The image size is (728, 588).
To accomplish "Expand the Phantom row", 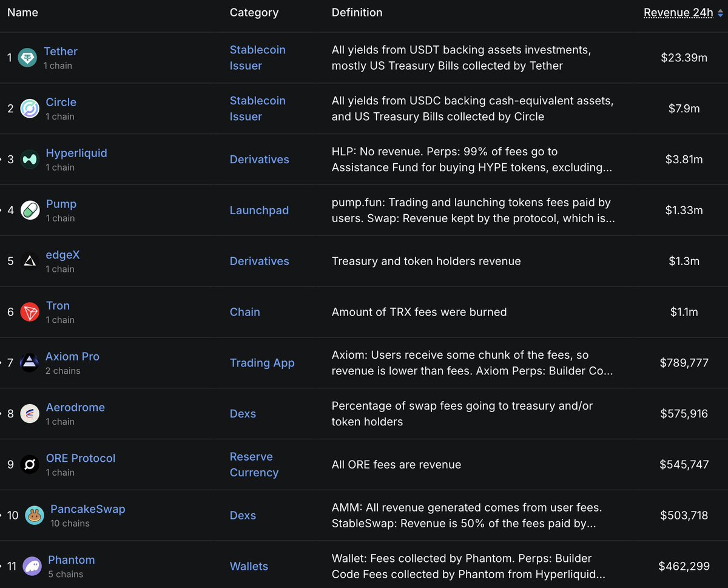I will pos(2,567).
